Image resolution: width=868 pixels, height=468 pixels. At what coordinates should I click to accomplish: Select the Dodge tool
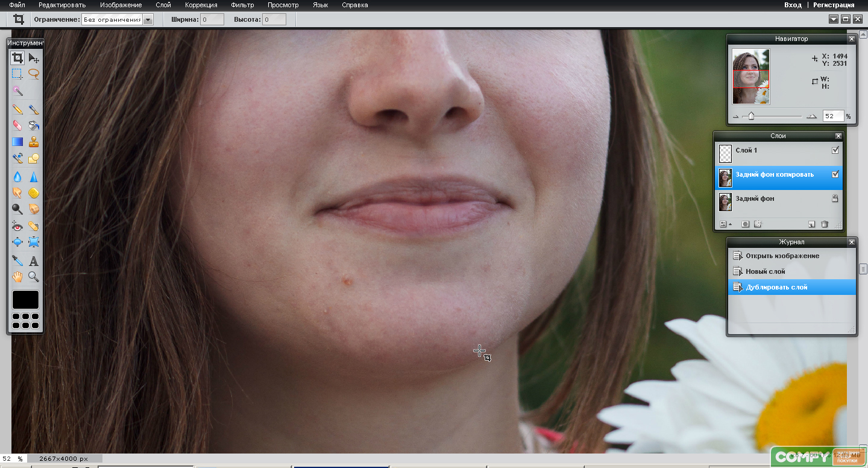point(17,209)
